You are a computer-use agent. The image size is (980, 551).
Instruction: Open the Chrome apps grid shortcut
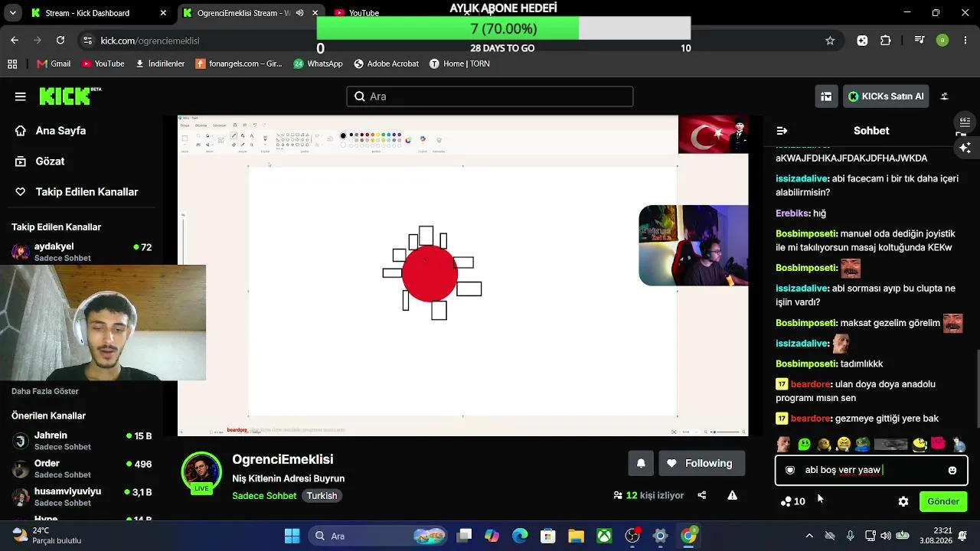[12, 64]
